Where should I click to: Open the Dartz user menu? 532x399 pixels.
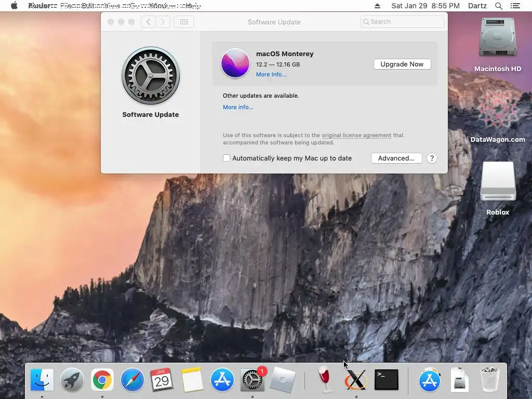(477, 6)
